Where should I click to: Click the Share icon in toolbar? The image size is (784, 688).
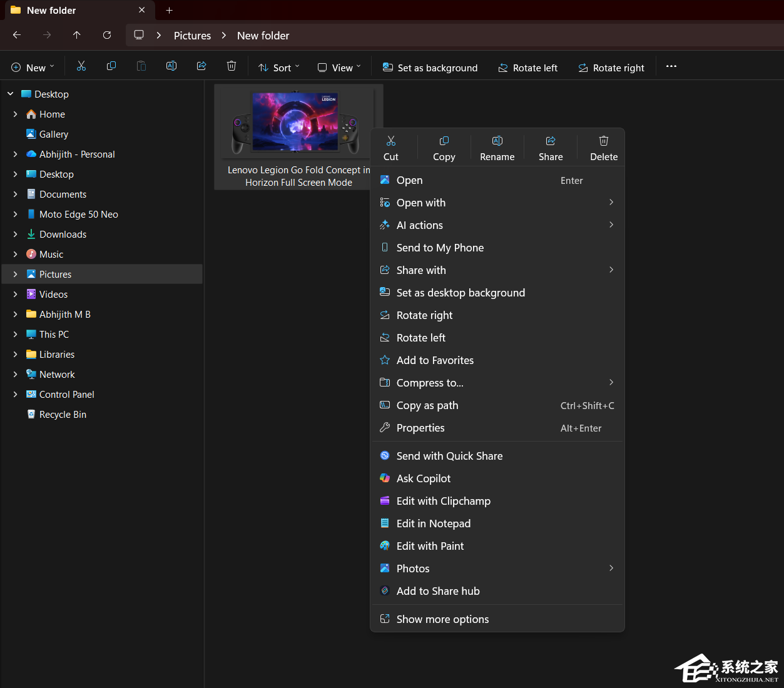pyautogui.click(x=201, y=66)
